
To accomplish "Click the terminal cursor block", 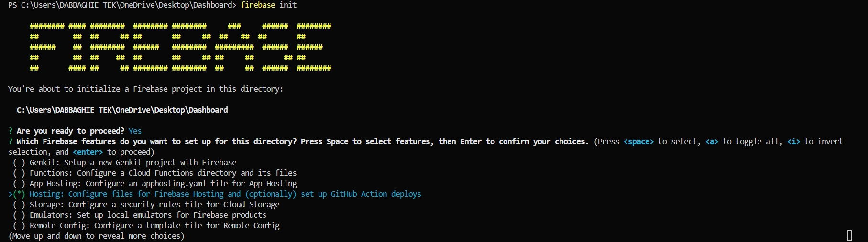I will click(849, 235).
